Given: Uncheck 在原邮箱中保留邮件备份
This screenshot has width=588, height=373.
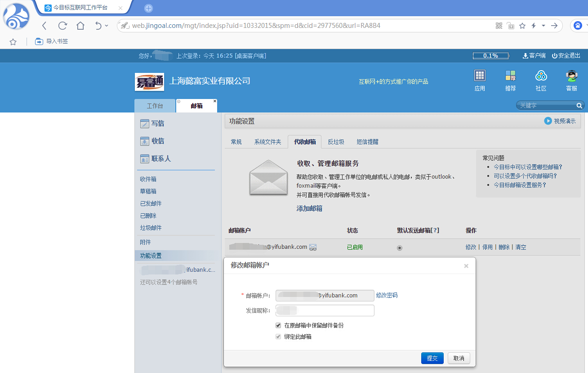Looking at the screenshot, I should tap(278, 325).
